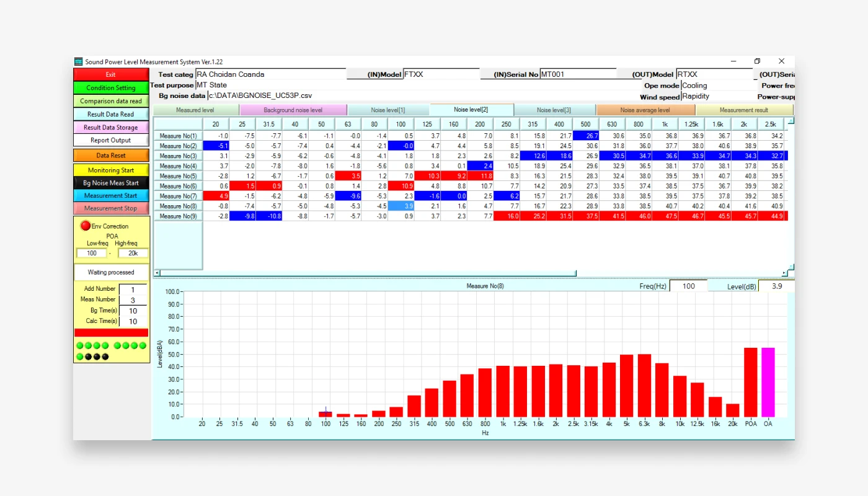Open Condition Setting

(x=111, y=88)
